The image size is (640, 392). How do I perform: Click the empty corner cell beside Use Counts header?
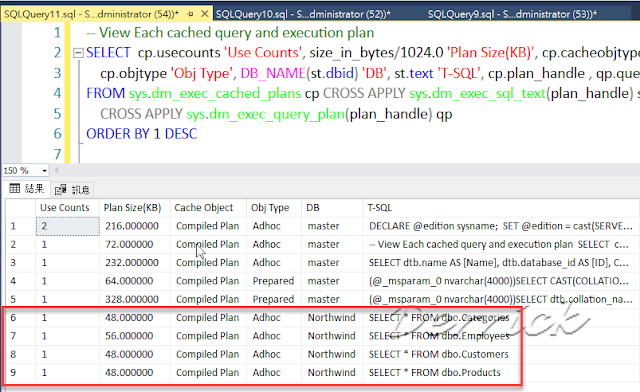pyautogui.click(x=20, y=208)
